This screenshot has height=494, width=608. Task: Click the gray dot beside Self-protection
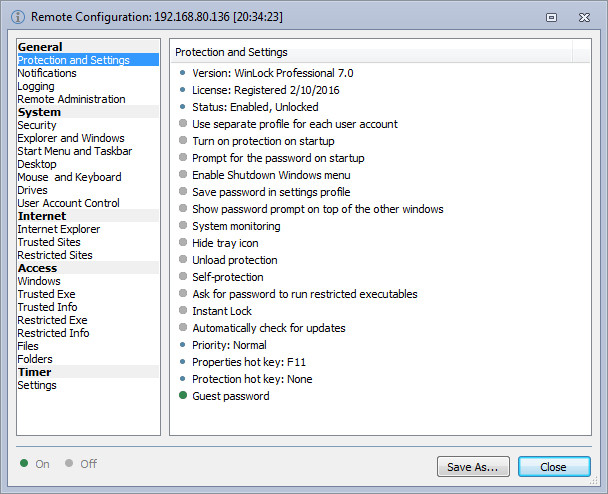tap(183, 276)
